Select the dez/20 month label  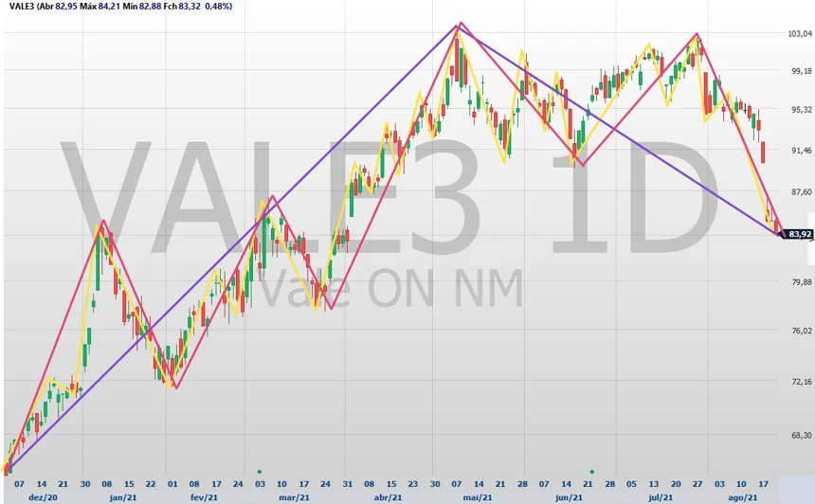[44, 496]
